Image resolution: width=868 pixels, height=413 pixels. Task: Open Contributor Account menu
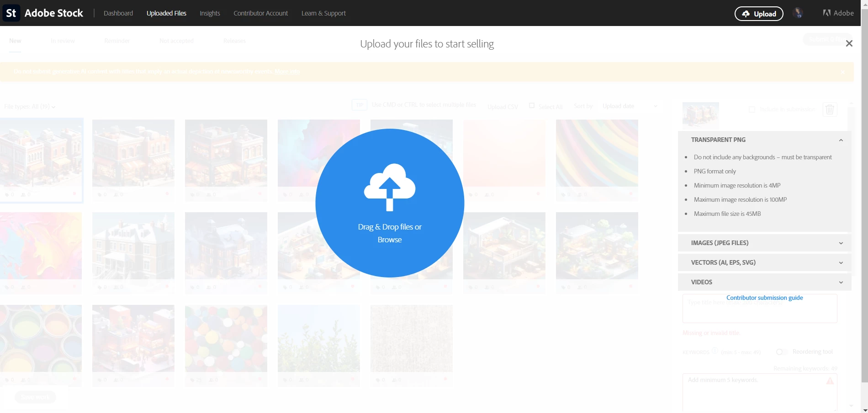(260, 13)
